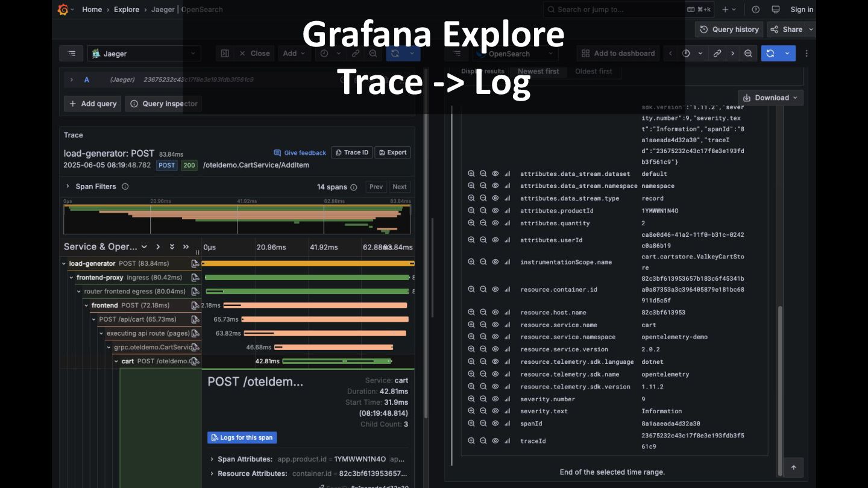Collapse the frontend POST span row
The image size is (868, 488).
(x=86, y=305)
